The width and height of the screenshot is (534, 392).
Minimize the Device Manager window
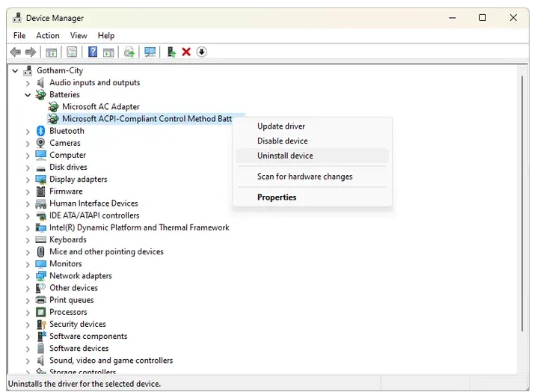[x=452, y=17]
